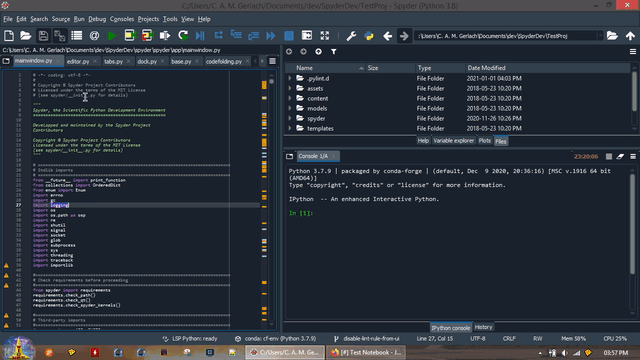This screenshot has height=360, width=640.
Task: Filter file names in Files pane
Action: pos(333,52)
